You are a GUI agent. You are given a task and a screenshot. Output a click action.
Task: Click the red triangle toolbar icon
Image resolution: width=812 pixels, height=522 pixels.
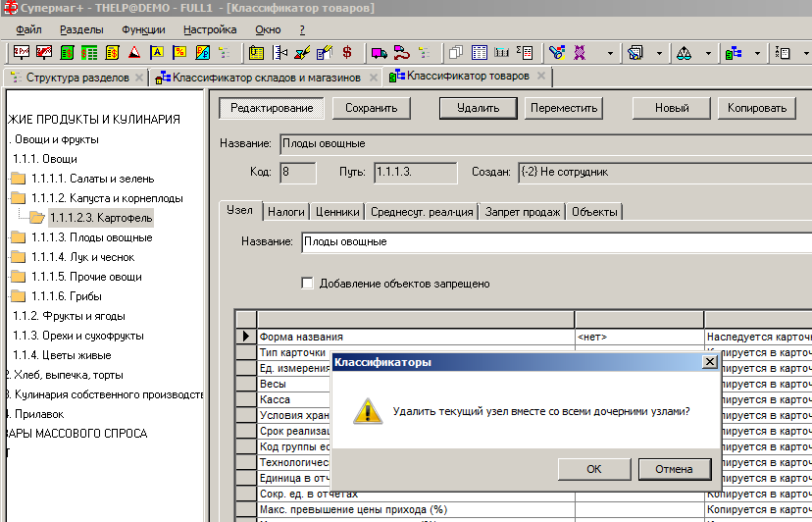(134, 52)
